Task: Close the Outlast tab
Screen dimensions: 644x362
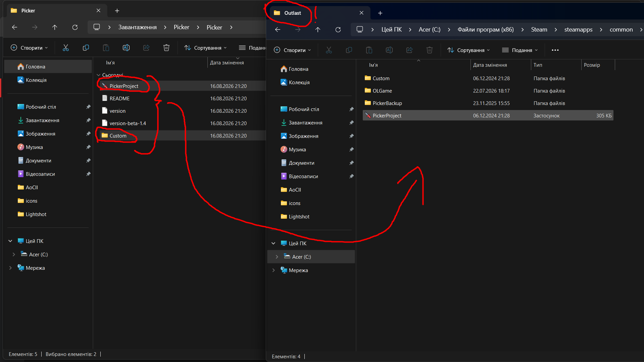Action: [361, 13]
